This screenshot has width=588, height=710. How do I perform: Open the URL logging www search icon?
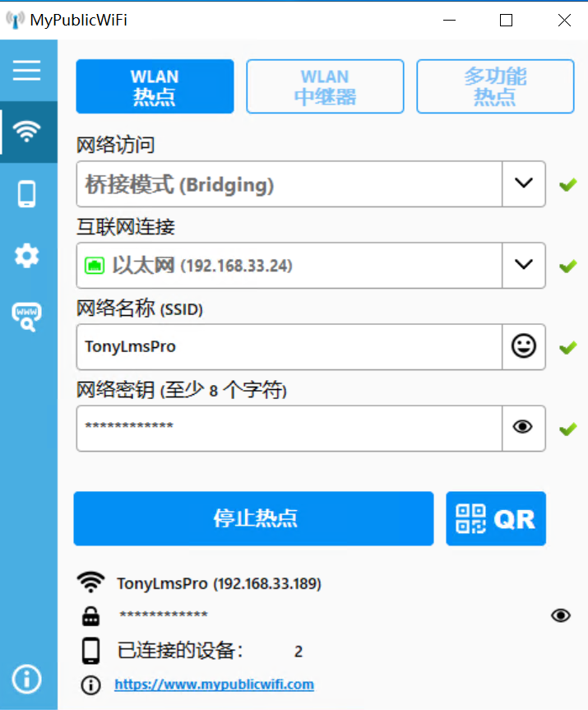pos(26,317)
